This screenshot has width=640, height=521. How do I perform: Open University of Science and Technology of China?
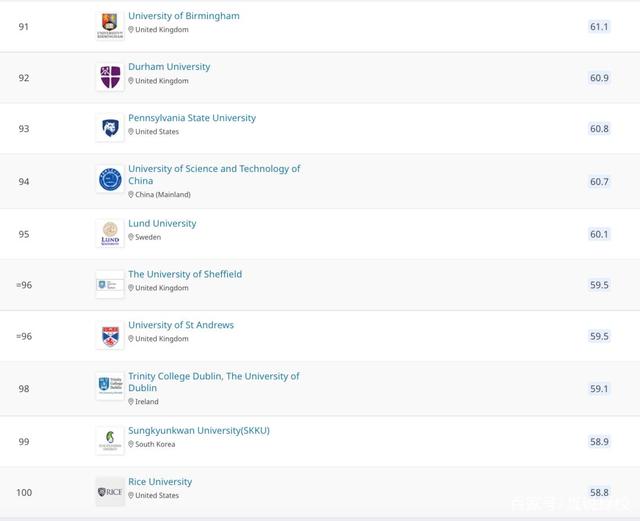point(214,175)
